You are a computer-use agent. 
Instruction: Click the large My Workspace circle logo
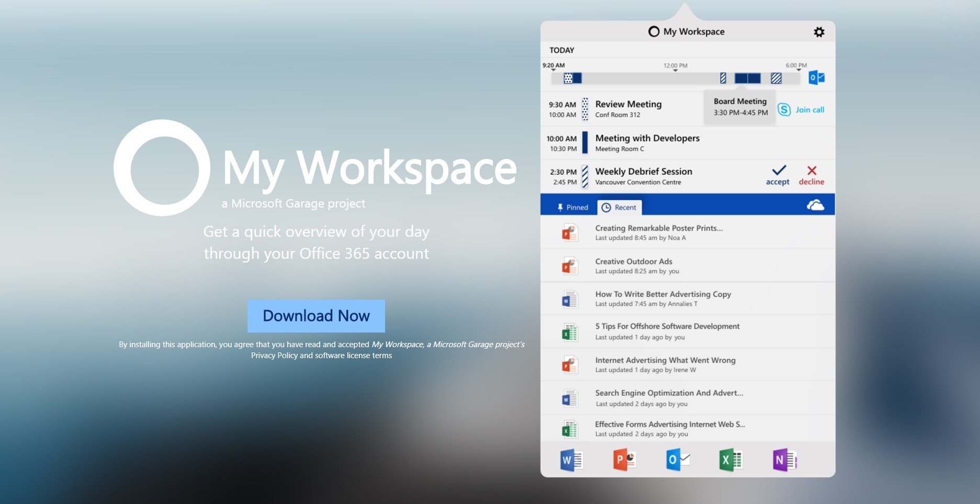(162, 168)
